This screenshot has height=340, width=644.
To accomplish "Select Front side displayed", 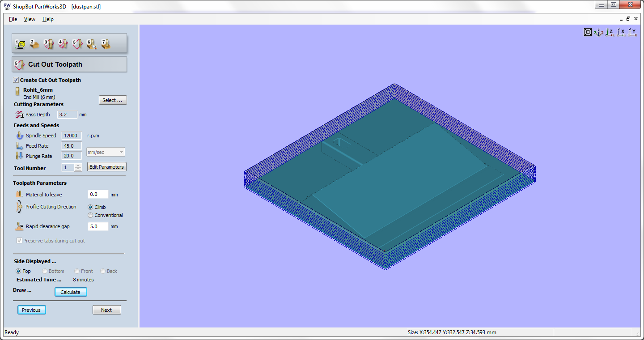I will pyautogui.click(x=77, y=271).
